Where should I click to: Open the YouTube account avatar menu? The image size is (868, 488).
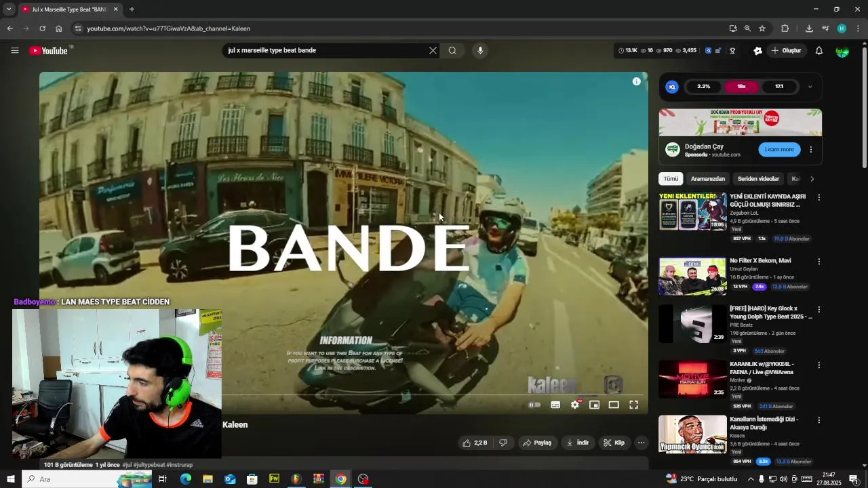842,51
